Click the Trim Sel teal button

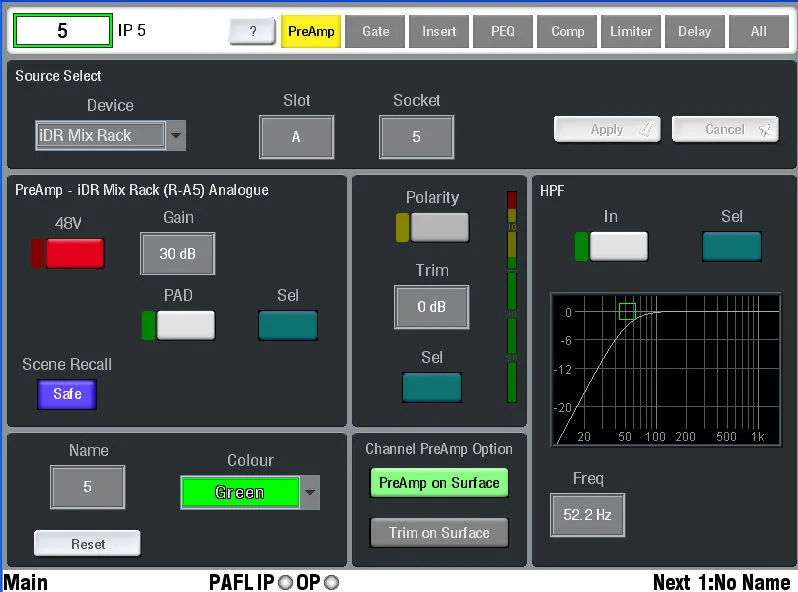tap(432, 387)
